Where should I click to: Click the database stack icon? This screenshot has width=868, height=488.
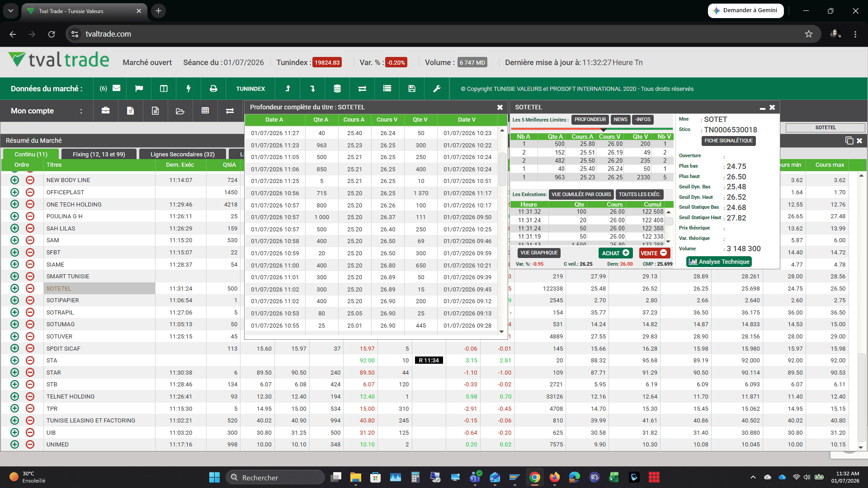(x=337, y=89)
